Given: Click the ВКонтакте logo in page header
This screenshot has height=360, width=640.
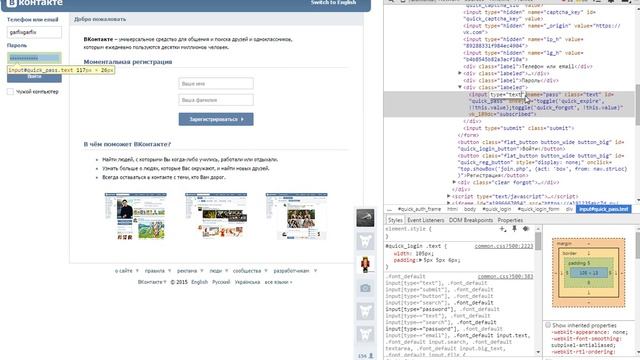Looking at the screenshot, I should coord(35,3).
